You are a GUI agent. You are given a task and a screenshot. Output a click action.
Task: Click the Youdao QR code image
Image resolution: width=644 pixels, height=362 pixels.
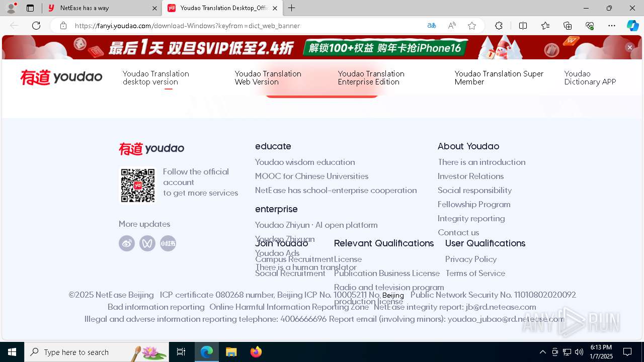pyautogui.click(x=137, y=186)
